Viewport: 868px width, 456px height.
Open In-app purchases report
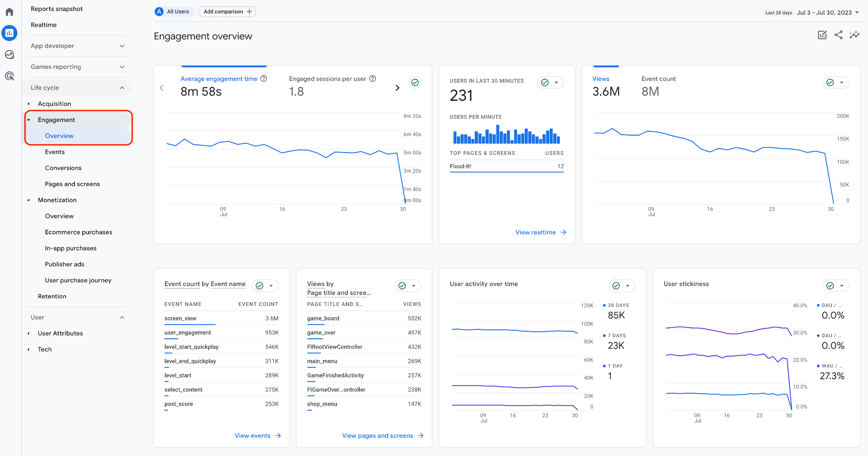pyautogui.click(x=71, y=248)
